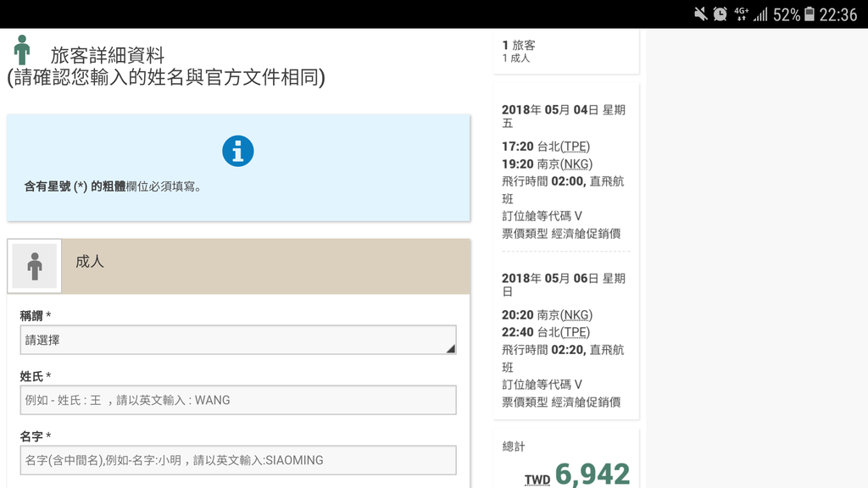
Task: Tap the TPE code in 17:20 departure
Action: 576,147
